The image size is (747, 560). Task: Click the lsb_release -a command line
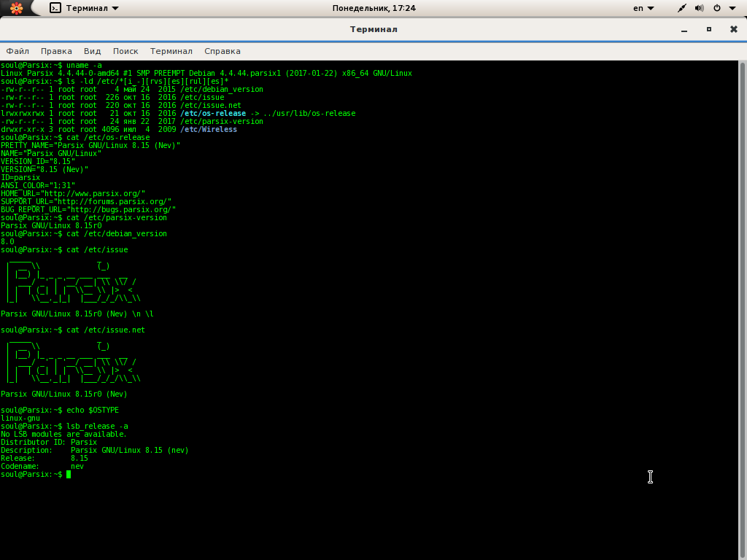(x=64, y=426)
